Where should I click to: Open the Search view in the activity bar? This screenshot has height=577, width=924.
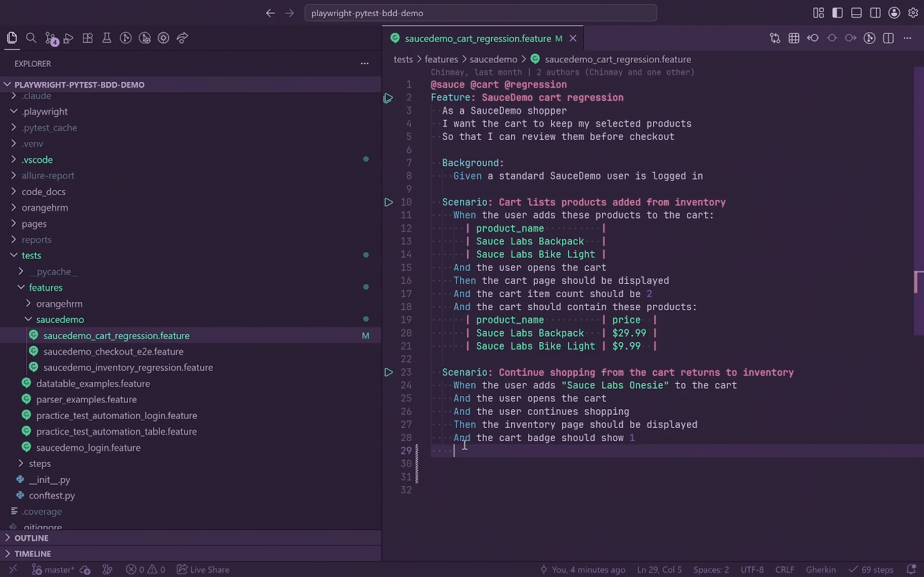point(31,38)
